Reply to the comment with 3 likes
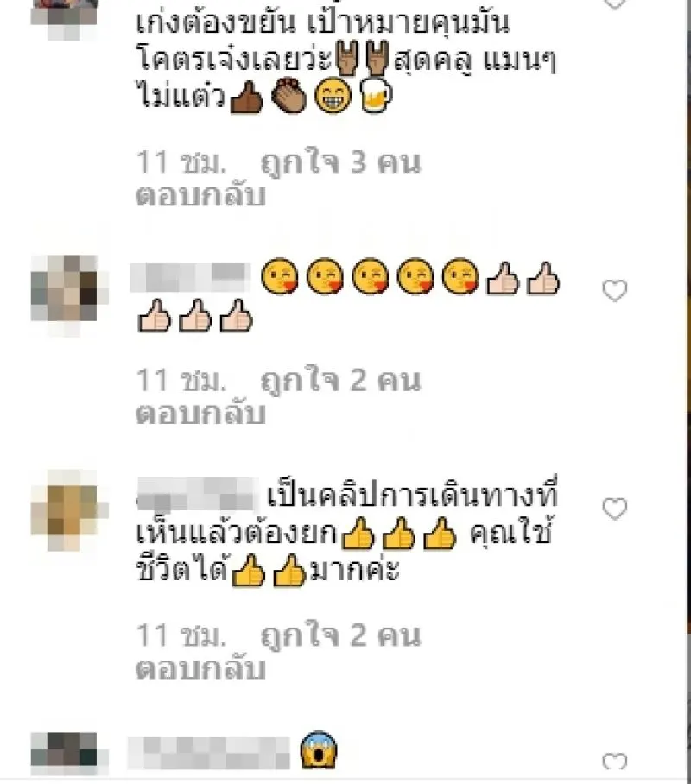The image size is (691, 784). [x=200, y=195]
